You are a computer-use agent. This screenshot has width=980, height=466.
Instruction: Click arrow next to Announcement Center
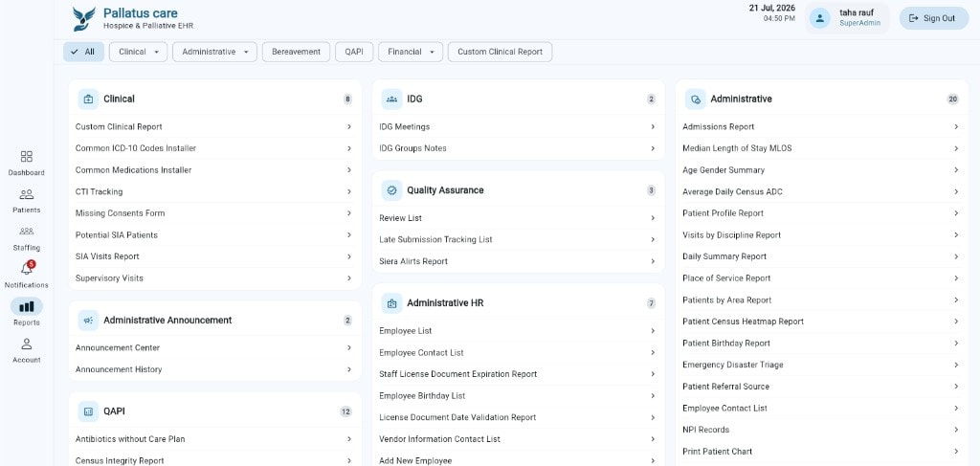348,348
